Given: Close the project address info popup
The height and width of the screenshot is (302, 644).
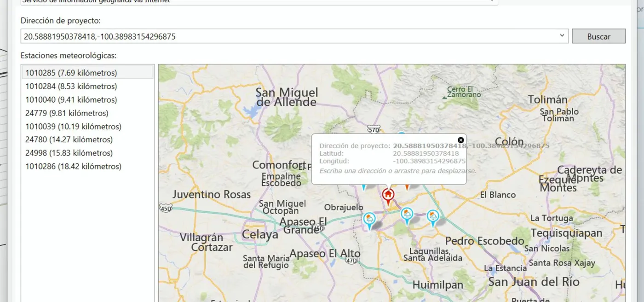Looking at the screenshot, I should [x=461, y=140].
